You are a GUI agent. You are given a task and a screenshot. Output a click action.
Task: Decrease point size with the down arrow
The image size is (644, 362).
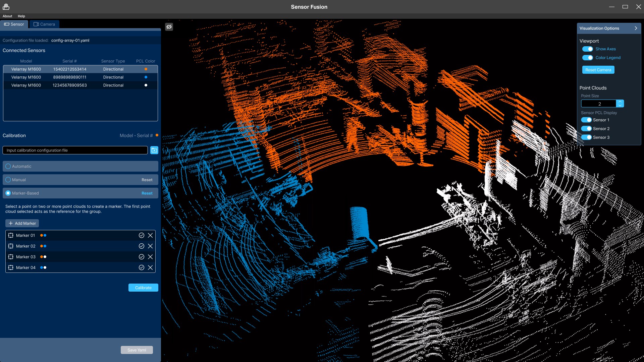(x=620, y=106)
